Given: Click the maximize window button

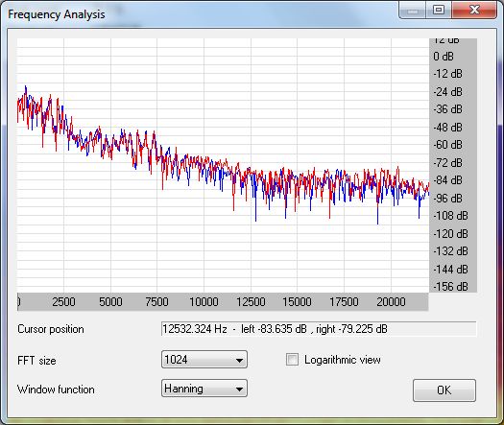Looking at the screenshot, I should [x=439, y=10].
